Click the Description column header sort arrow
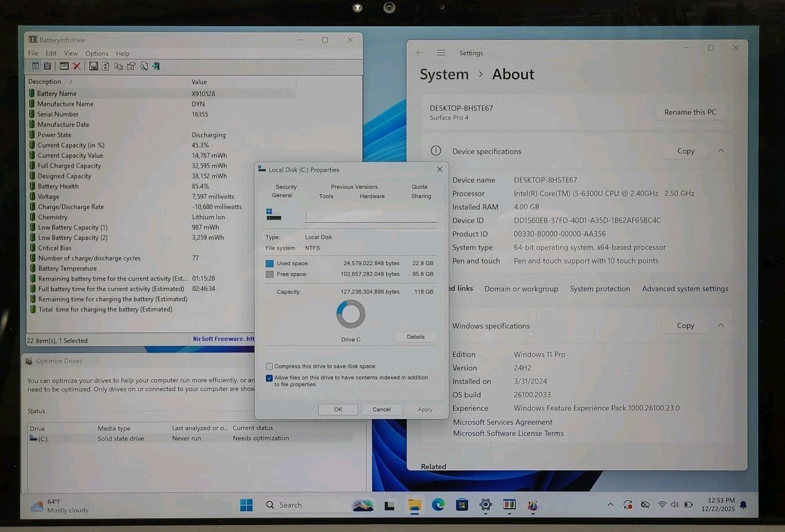785x532 pixels. [71, 82]
